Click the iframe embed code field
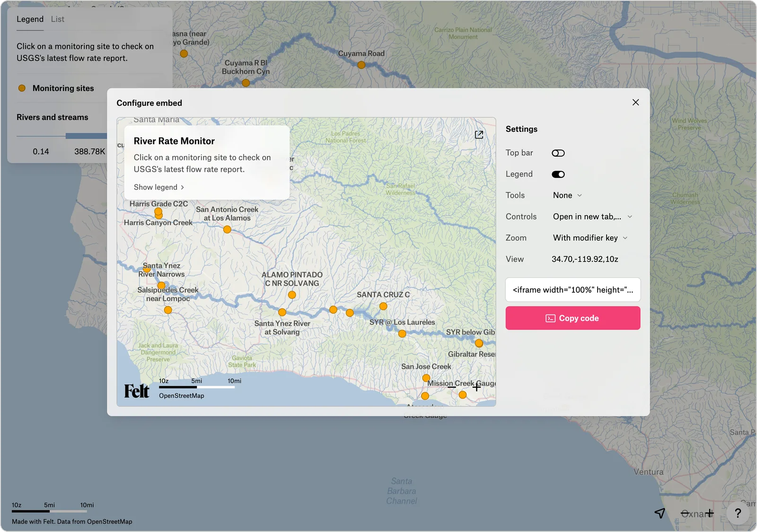The image size is (757, 532). (x=573, y=290)
